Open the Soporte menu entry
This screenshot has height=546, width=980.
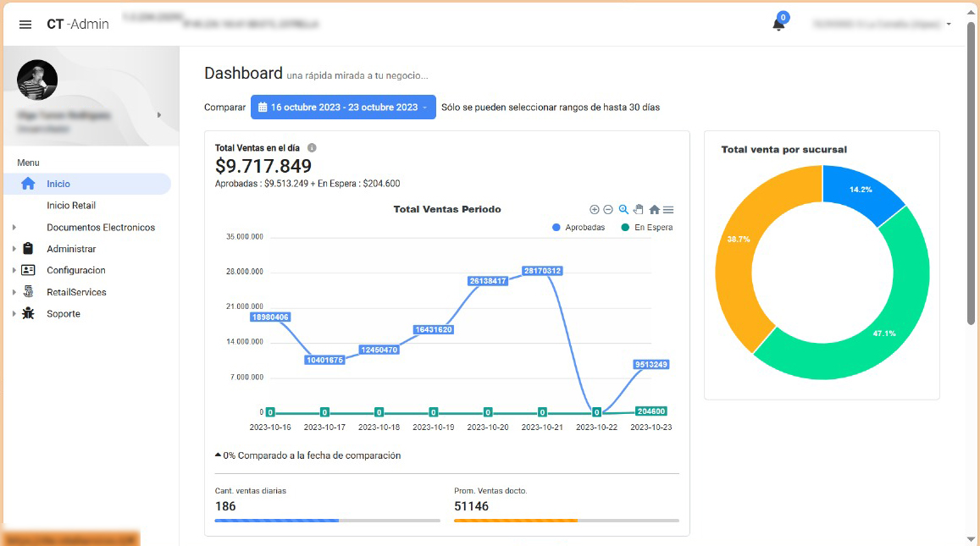(64, 314)
